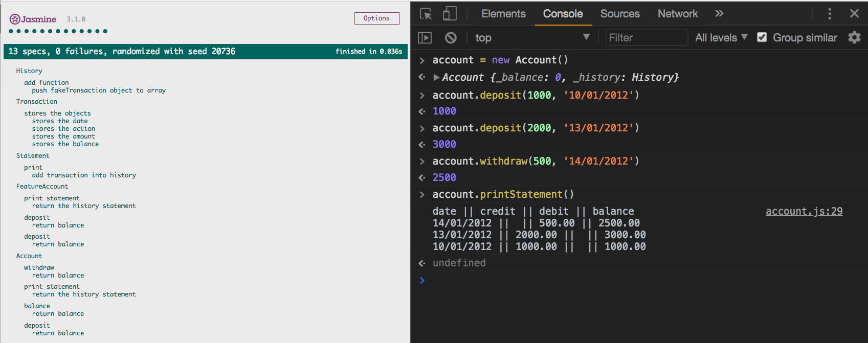Click 'stores the action' spec

(x=63, y=129)
